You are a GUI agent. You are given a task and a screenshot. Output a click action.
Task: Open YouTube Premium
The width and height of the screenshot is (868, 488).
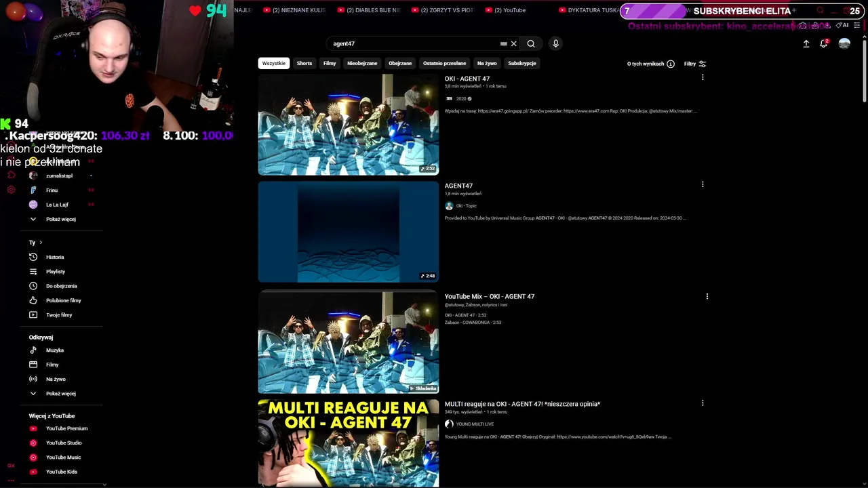66,428
